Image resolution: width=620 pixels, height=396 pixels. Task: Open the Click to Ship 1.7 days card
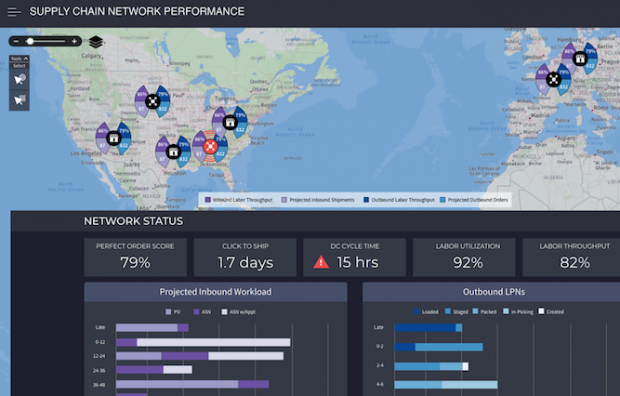(x=245, y=257)
